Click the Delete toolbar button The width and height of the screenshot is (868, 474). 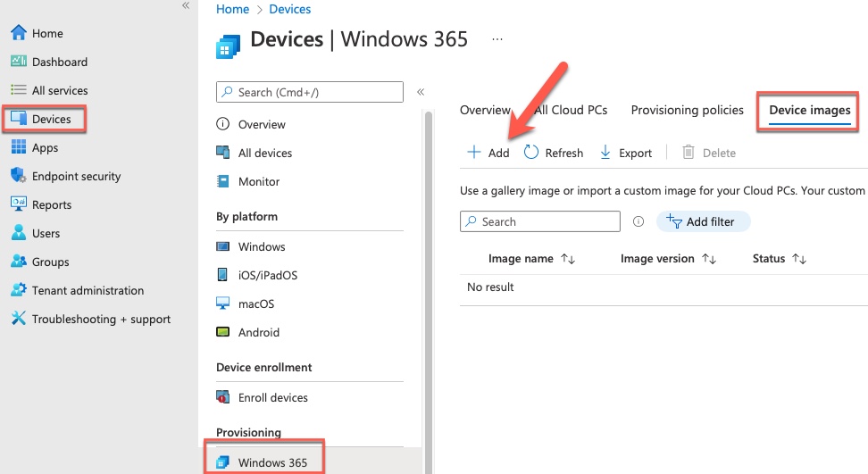[x=709, y=152]
